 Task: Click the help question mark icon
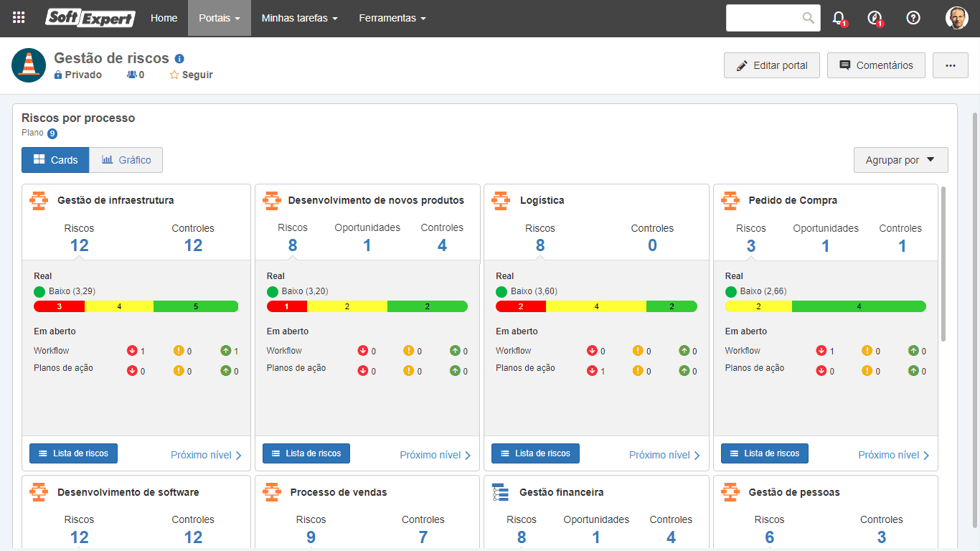pyautogui.click(x=913, y=18)
